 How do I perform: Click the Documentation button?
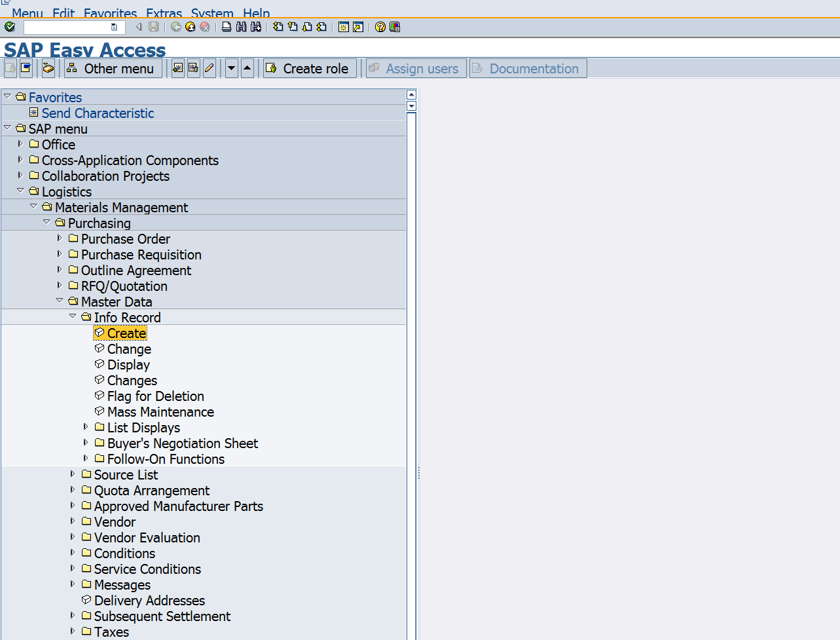point(528,68)
